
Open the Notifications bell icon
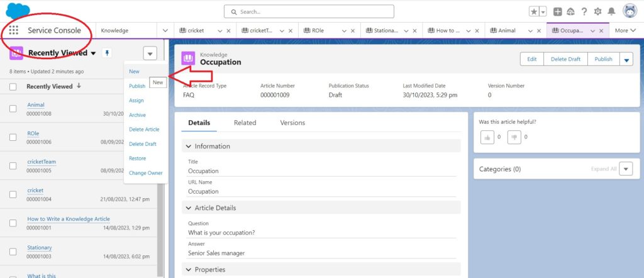[611, 11]
